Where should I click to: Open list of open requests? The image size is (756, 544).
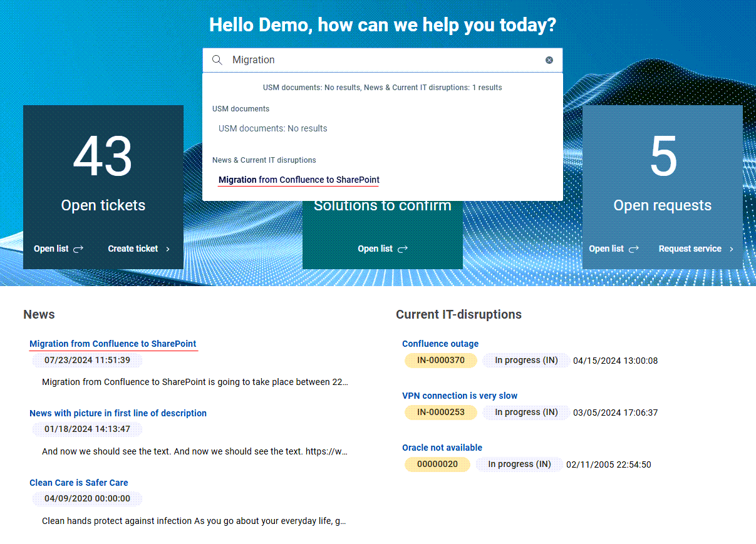[606, 249]
